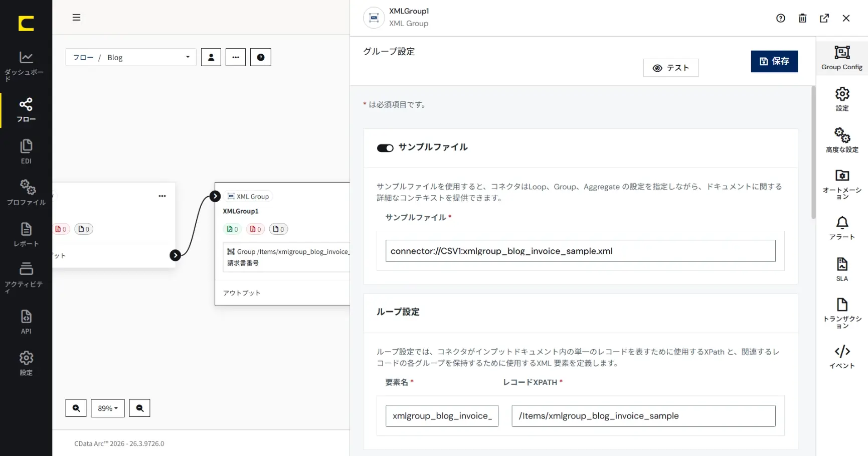Switch to the Group Config tab
The width and height of the screenshot is (868, 456).
(x=842, y=58)
